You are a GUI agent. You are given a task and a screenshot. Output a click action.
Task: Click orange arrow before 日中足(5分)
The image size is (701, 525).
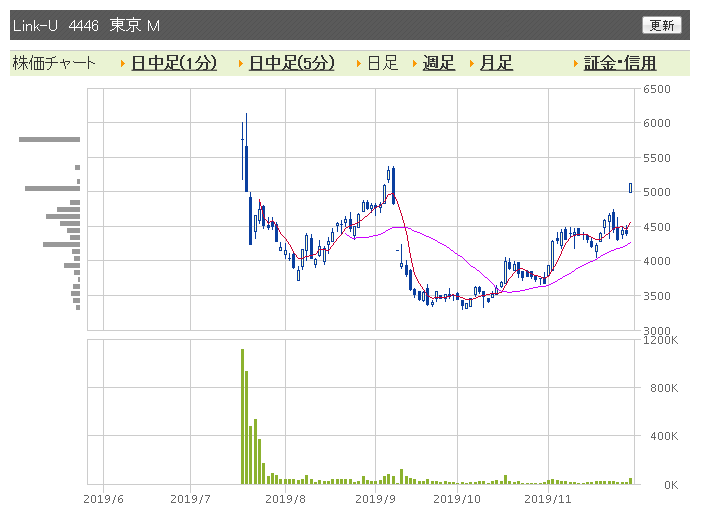point(241,64)
